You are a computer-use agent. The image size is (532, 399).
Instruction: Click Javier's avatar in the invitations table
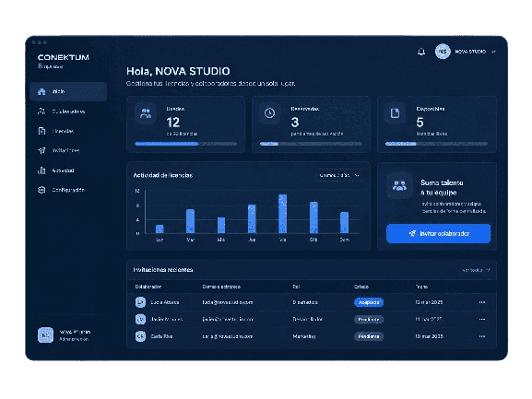140,319
